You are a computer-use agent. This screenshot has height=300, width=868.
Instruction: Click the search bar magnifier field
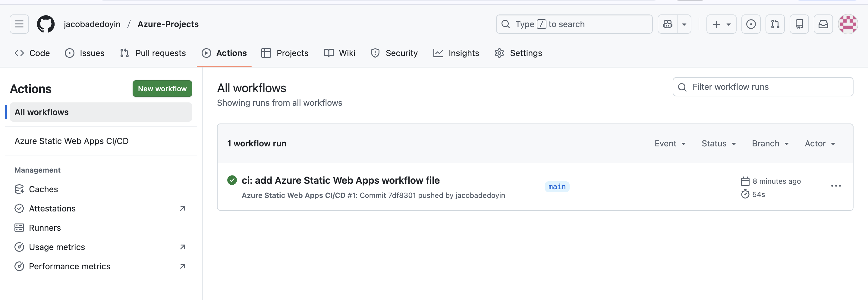tap(574, 24)
